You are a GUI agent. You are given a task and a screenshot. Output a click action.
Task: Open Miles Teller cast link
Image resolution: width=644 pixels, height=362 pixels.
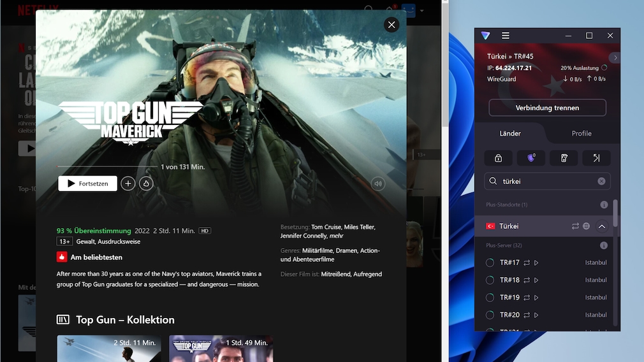click(x=360, y=227)
